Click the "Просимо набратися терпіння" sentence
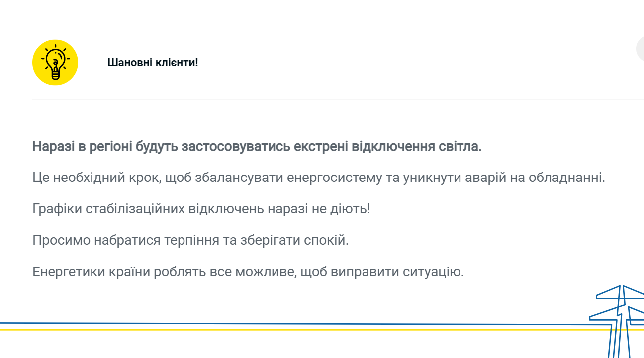 tap(190, 240)
